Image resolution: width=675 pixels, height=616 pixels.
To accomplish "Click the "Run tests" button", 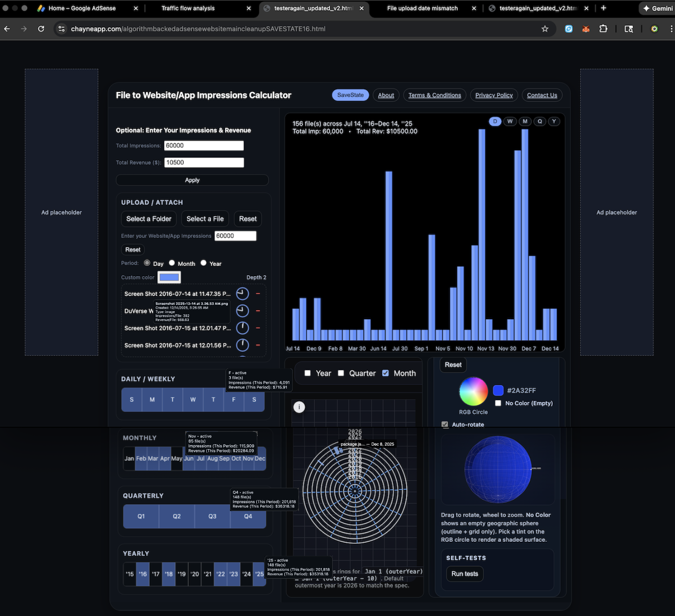I will (x=464, y=574).
